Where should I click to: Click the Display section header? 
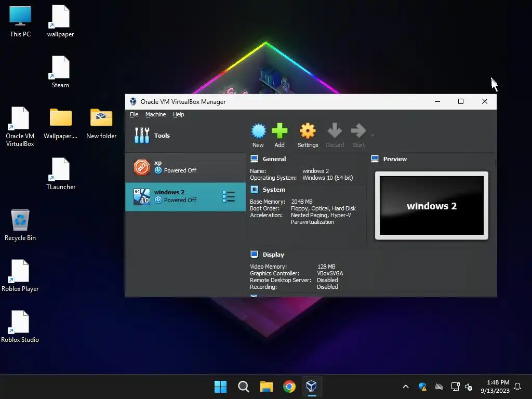[273, 255]
